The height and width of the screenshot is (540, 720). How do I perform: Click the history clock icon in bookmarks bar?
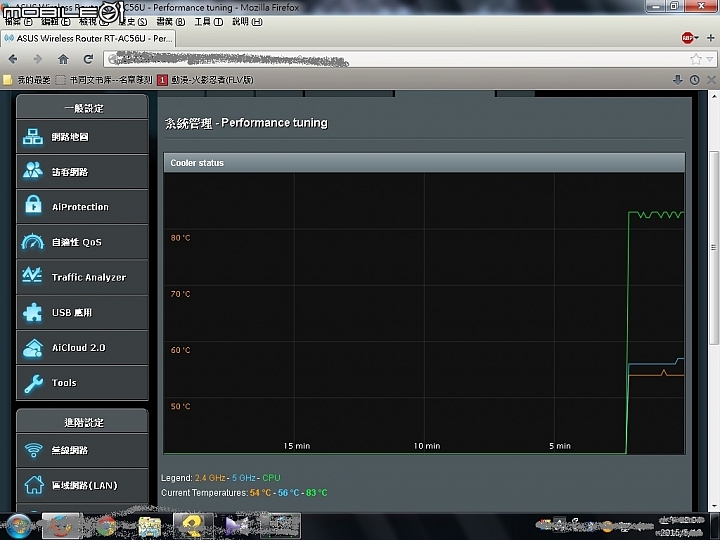[695, 80]
